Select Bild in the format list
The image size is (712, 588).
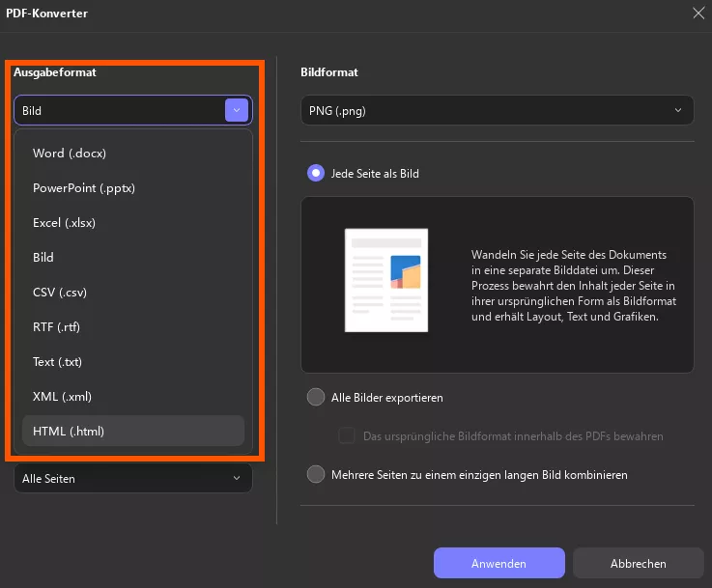point(133,258)
